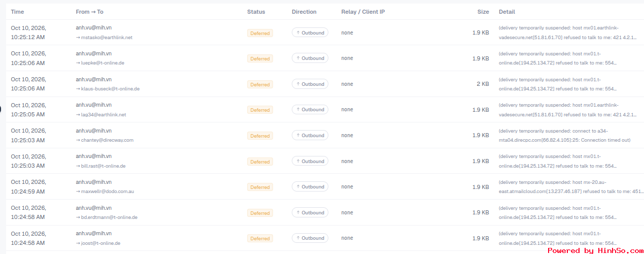644x254 pixels.
Task: Click Outbound tag in bd.erdtmann@t-online.de row
Action: click(x=310, y=212)
